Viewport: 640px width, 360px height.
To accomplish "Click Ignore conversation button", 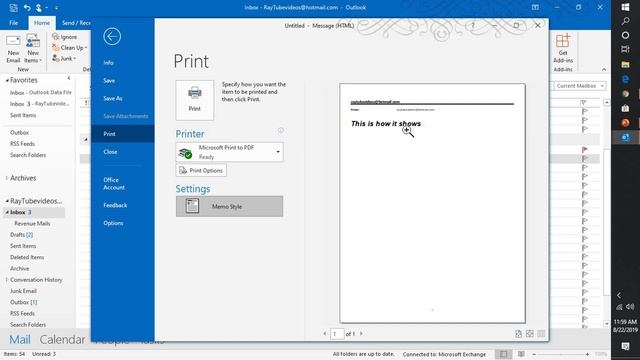I will tap(64, 37).
